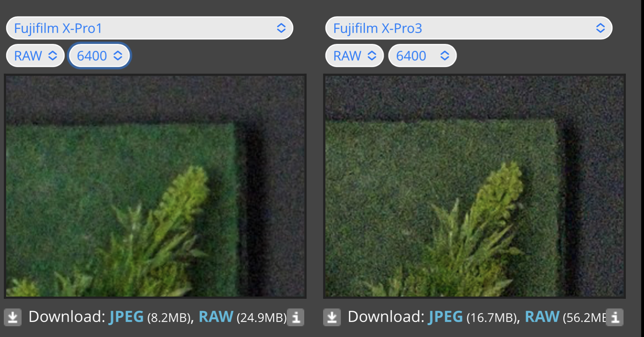Click the Fujifilm X-Pro1 selector chevron arrows
Viewport: 644px width, 337px height.
281,28
